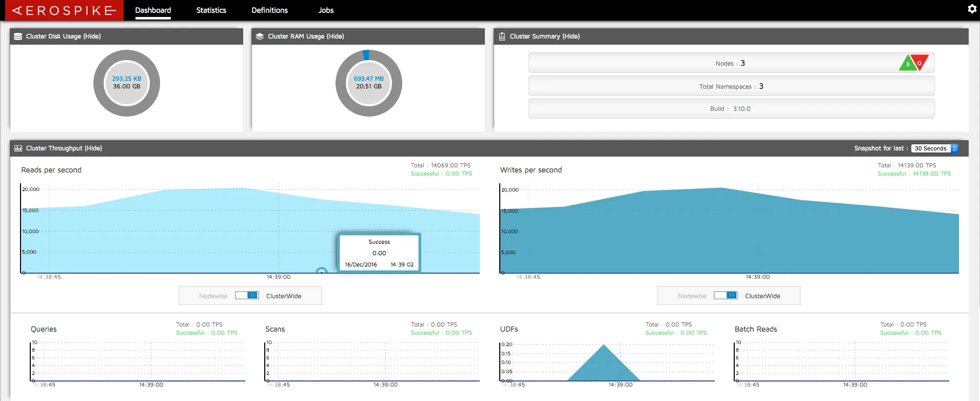This screenshot has height=401, width=980.
Task: Toggle Nodewise/ClusterWide switch for Reads
Action: point(247,295)
